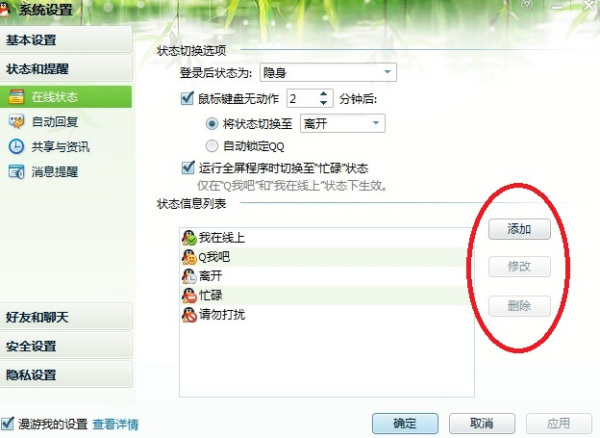This screenshot has height=438, width=600.
Task: Choose 自动锁定QQ radio option
Action: [212, 146]
